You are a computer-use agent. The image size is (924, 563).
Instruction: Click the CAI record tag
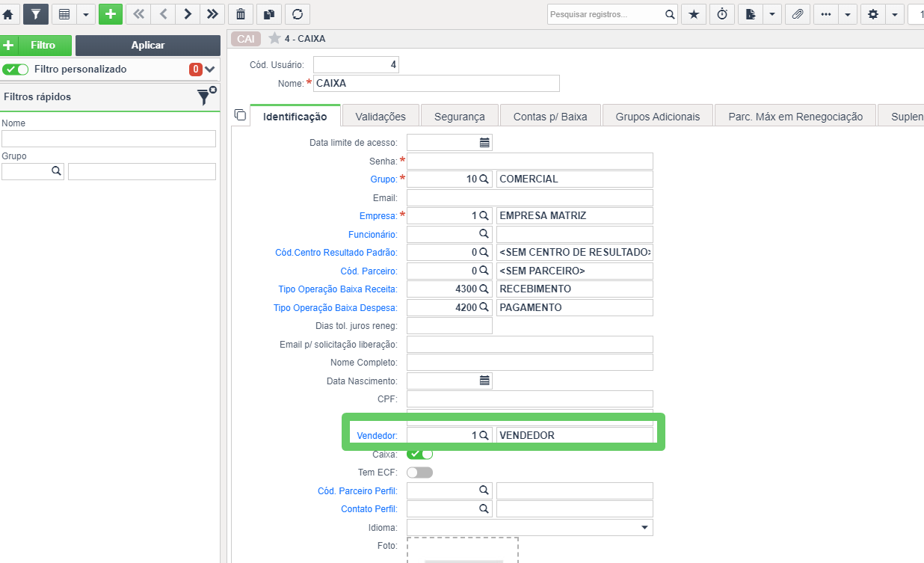245,39
